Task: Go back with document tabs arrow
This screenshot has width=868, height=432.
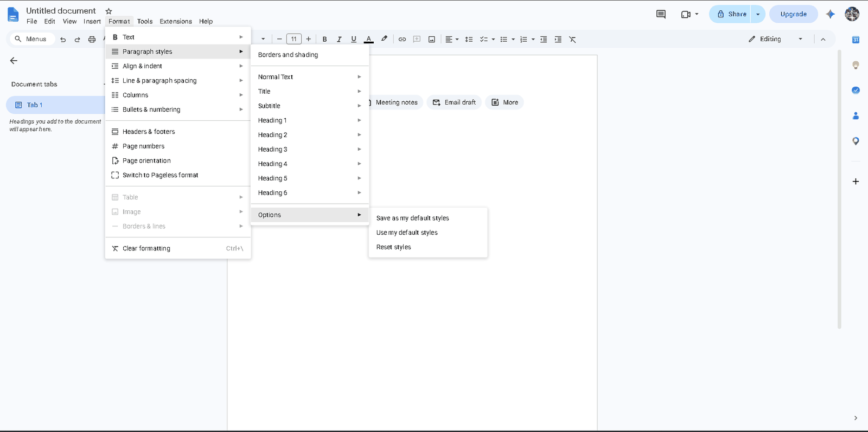Action: point(14,61)
